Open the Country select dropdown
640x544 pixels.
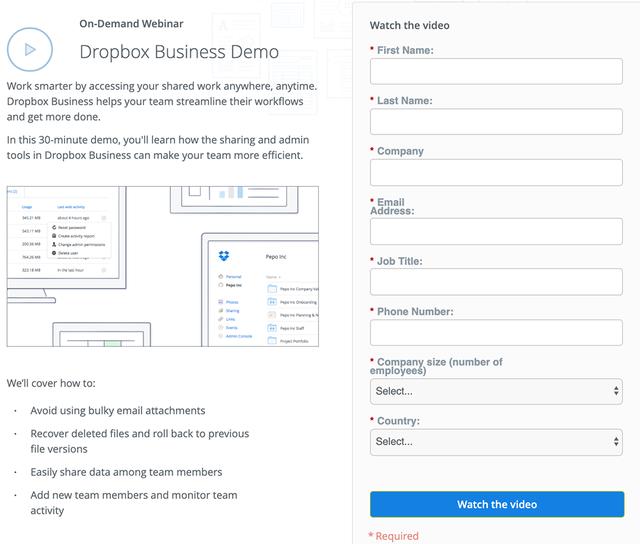click(x=496, y=442)
